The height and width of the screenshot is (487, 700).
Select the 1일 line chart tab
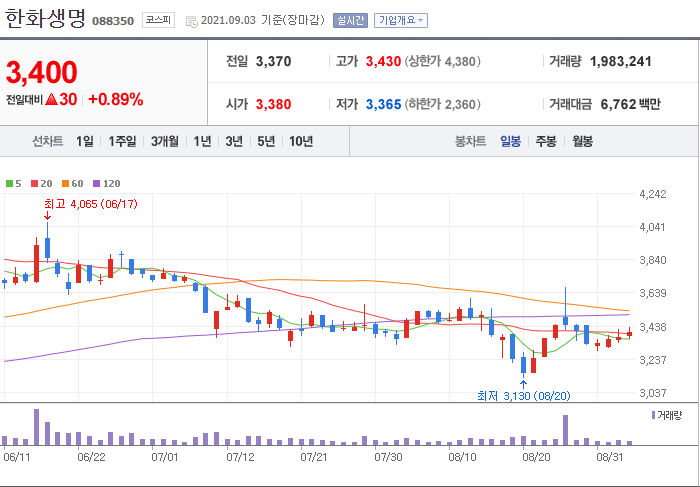[84, 142]
